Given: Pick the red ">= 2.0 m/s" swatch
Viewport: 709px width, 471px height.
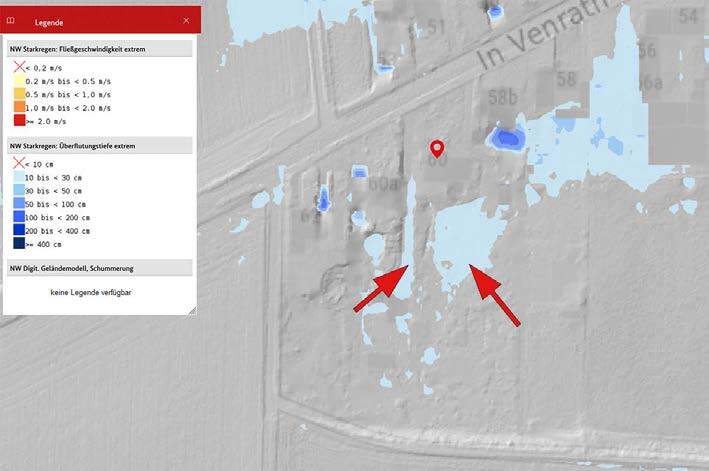Looking at the screenshot, I should tap(19, 121).
